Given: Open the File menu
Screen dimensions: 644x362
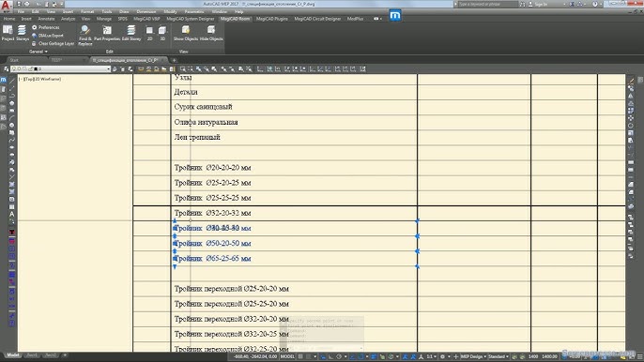Looking at the screenshot, I should pos(21,12).
